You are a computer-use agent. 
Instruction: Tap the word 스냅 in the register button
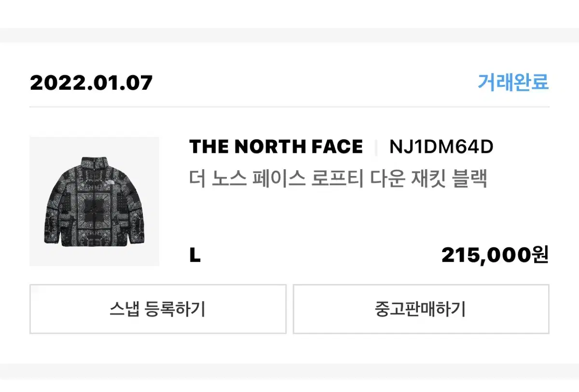(124, 309)
